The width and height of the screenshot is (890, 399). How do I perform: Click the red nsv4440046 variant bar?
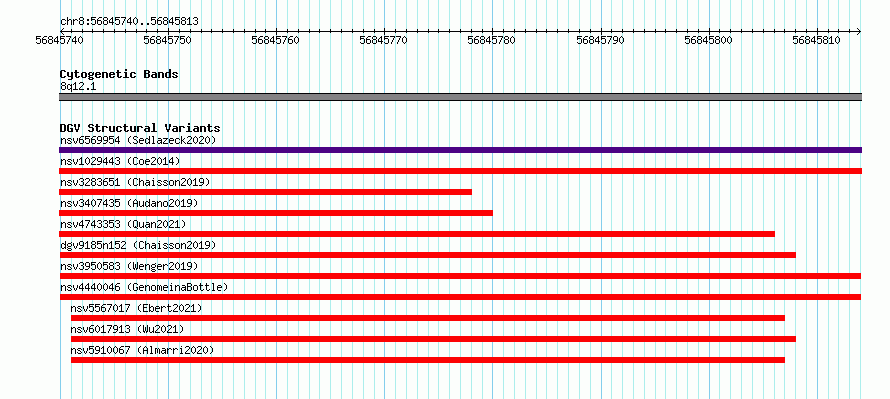click(x=460, y=297)
